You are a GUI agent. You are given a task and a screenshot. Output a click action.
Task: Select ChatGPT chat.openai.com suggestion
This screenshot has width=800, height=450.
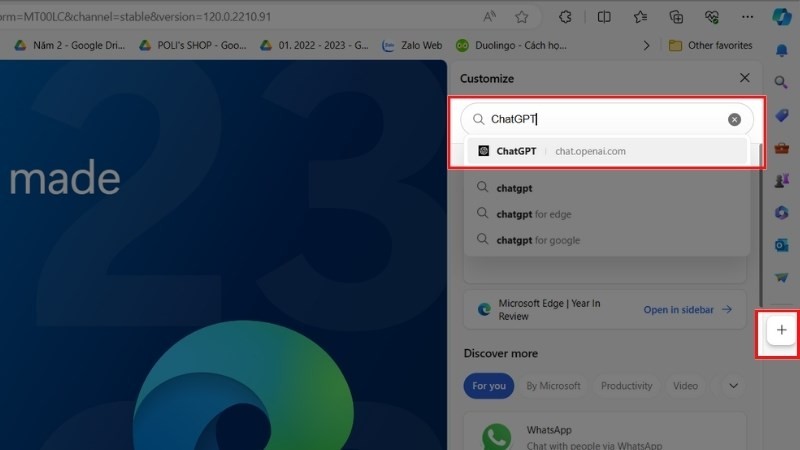click(607, 151)
